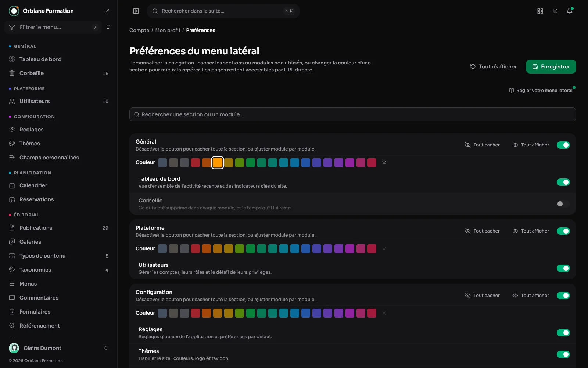The height and width of the screenshot is (368, 588).
Task: Open Taxonomies menu item
Action: tap(59, 270)
